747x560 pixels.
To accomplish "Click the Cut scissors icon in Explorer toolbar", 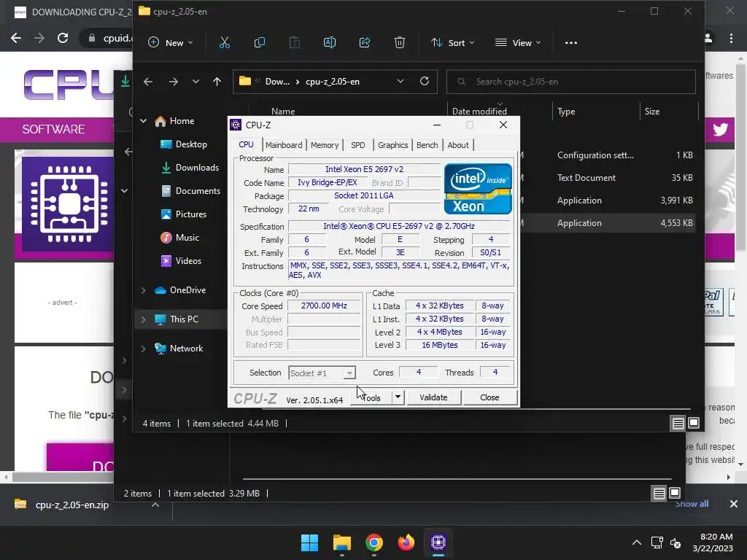I will point(225,43).
